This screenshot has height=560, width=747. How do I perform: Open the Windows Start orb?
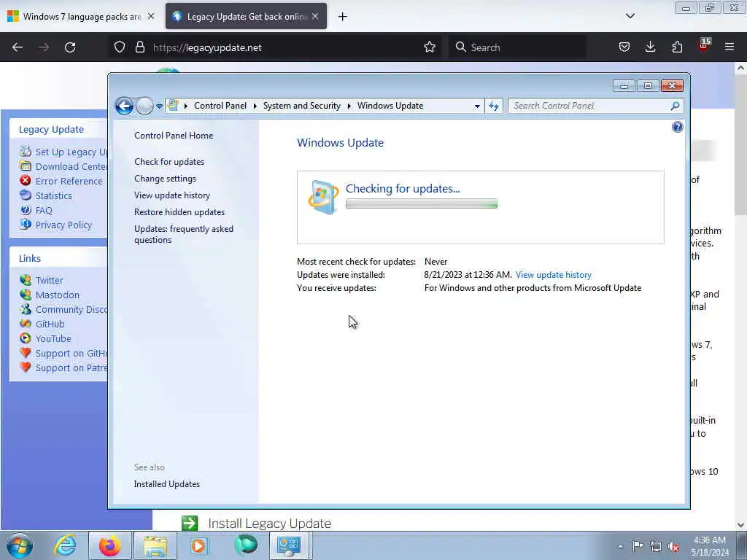[x=20, y=545]
